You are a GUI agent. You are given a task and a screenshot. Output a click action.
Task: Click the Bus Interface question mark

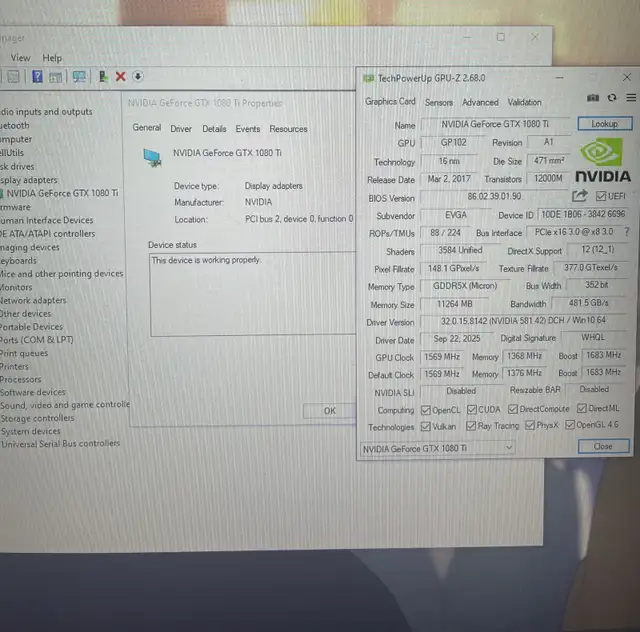click(627, 232)
